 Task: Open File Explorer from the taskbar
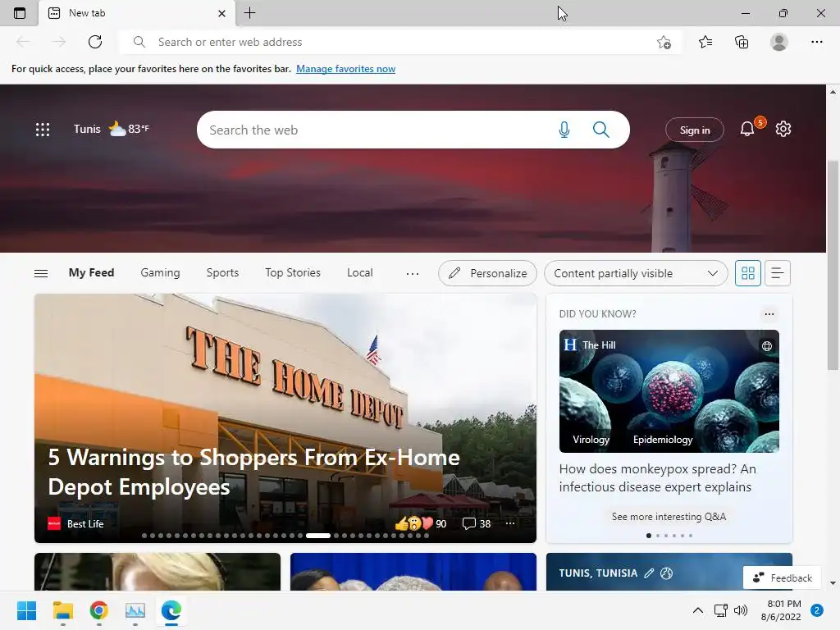tap(62, 610)
